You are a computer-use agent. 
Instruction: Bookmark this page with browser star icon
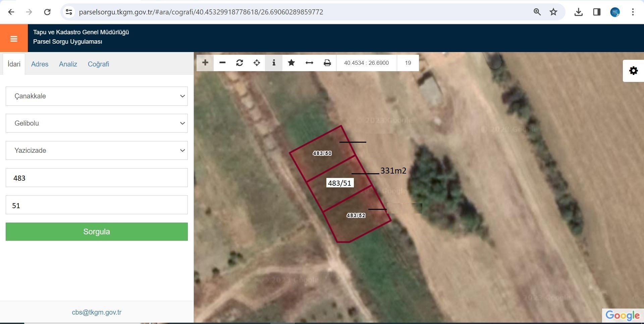pyautogui.click(x=553, y=12)
